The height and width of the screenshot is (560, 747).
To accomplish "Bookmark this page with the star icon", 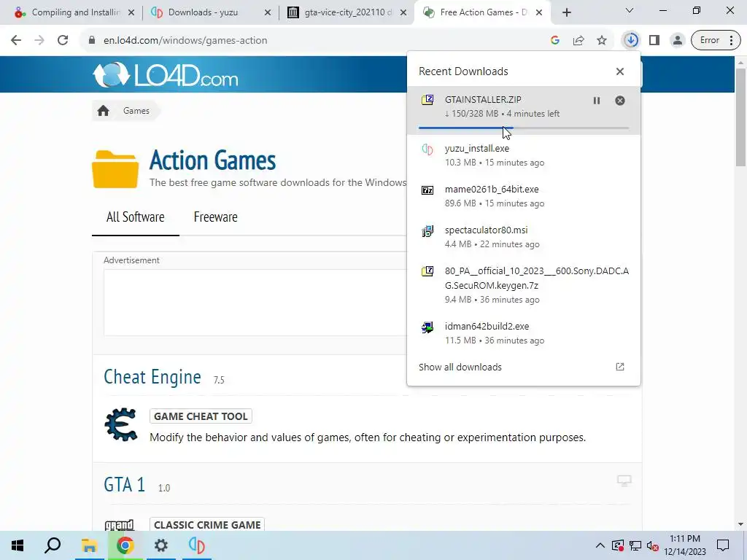I will coord(602,41).
